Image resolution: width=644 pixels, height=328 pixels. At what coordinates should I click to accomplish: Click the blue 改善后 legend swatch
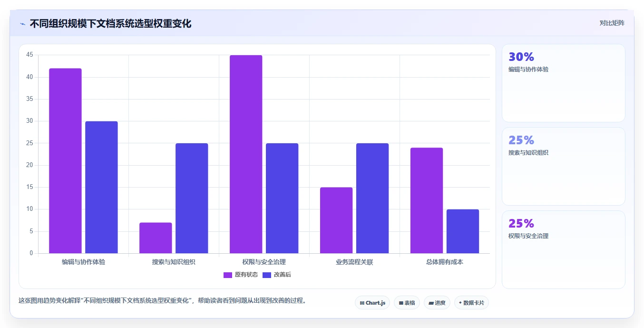[x=267, y=275]
